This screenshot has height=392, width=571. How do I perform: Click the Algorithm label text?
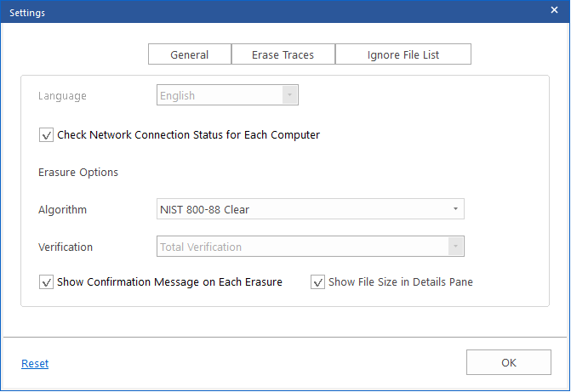click(63, 210)
